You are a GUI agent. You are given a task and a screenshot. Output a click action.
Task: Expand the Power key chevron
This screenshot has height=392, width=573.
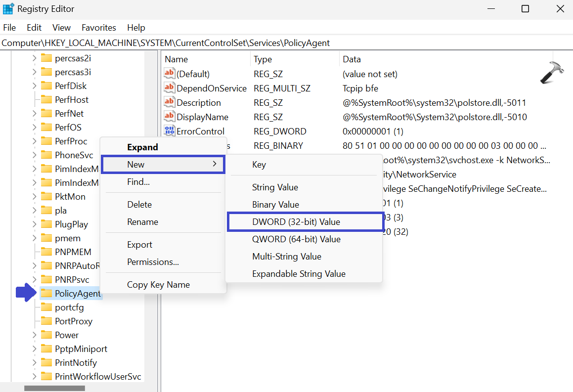point(34,335)
